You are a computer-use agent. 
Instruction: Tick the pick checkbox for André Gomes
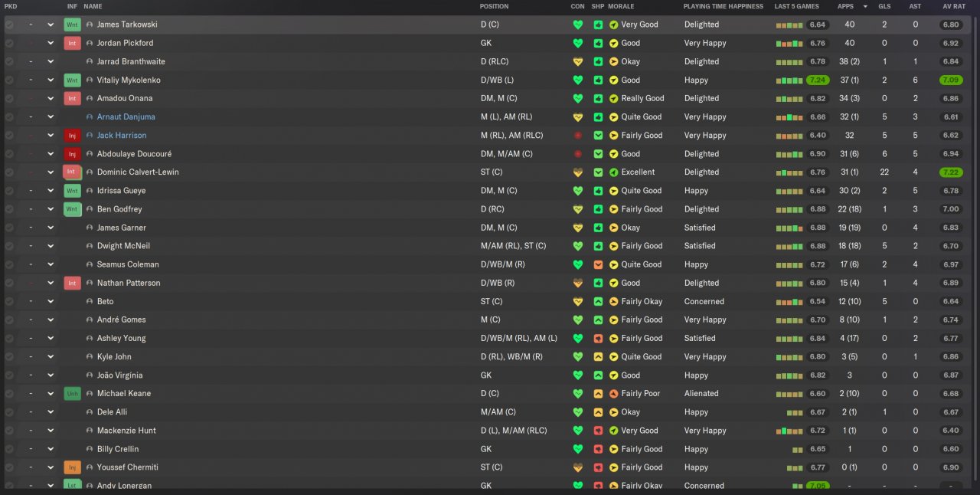click(x=9, y=320)
